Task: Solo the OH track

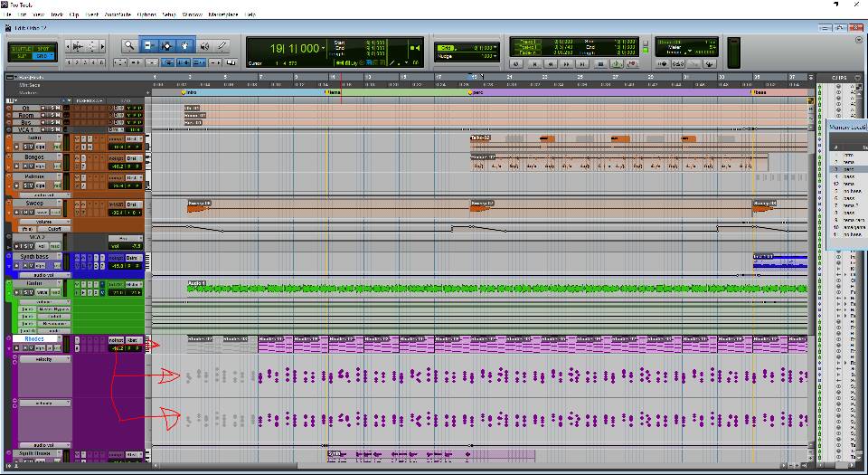Action: tap(52, 108)
